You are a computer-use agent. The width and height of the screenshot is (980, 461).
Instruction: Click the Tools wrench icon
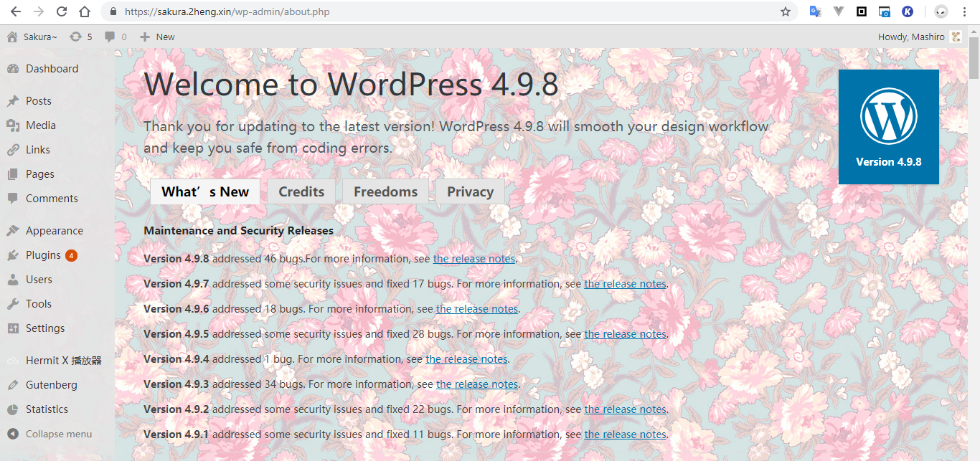[13, 304]
